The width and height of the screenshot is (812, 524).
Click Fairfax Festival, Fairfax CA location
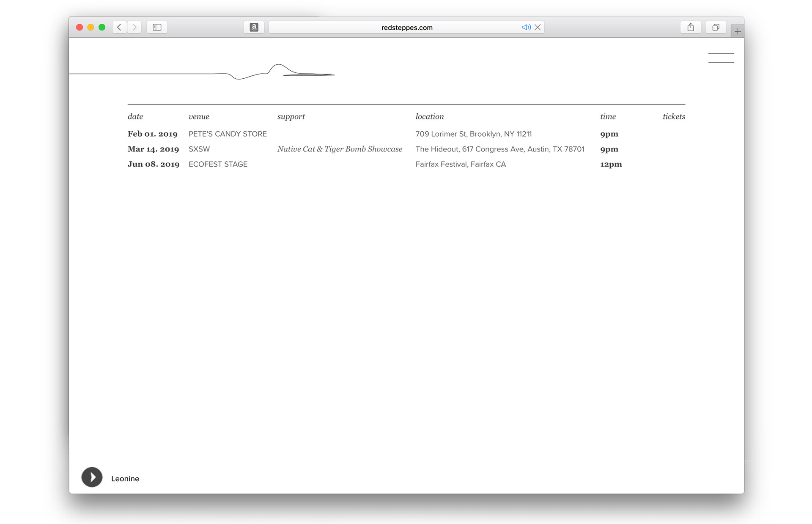point(461,164)
